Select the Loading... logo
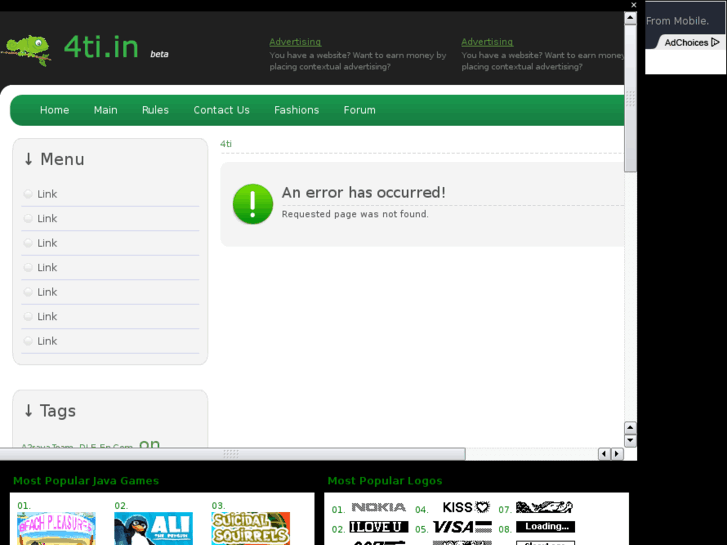This screenshot has width=727, height=545. tap(545, 526)
